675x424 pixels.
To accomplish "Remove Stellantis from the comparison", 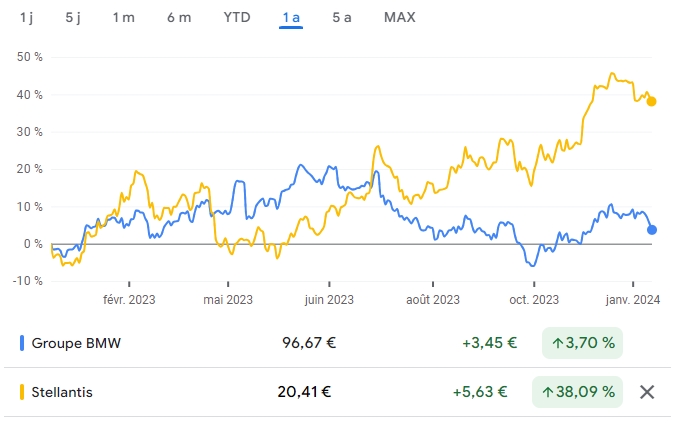I will pos(647,392).
